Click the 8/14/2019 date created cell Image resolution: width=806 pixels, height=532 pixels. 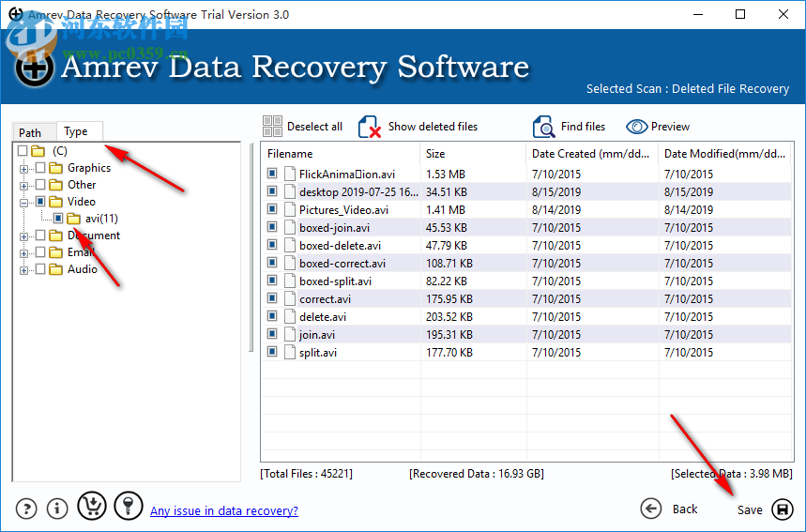(556, 210)
